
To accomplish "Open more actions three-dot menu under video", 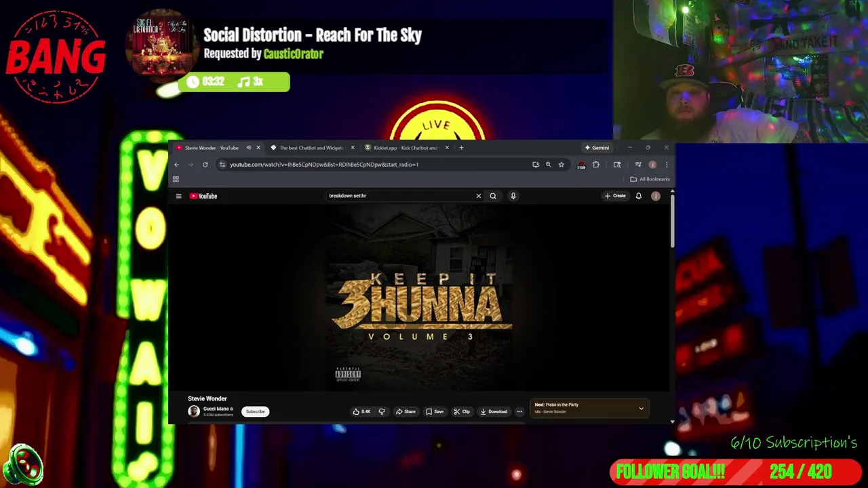I will [519, 411].
